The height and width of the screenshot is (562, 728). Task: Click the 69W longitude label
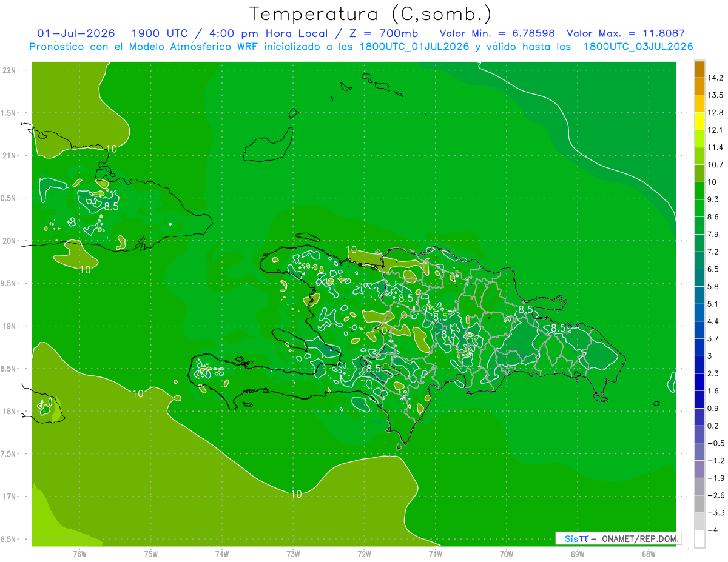coord(577,554)
